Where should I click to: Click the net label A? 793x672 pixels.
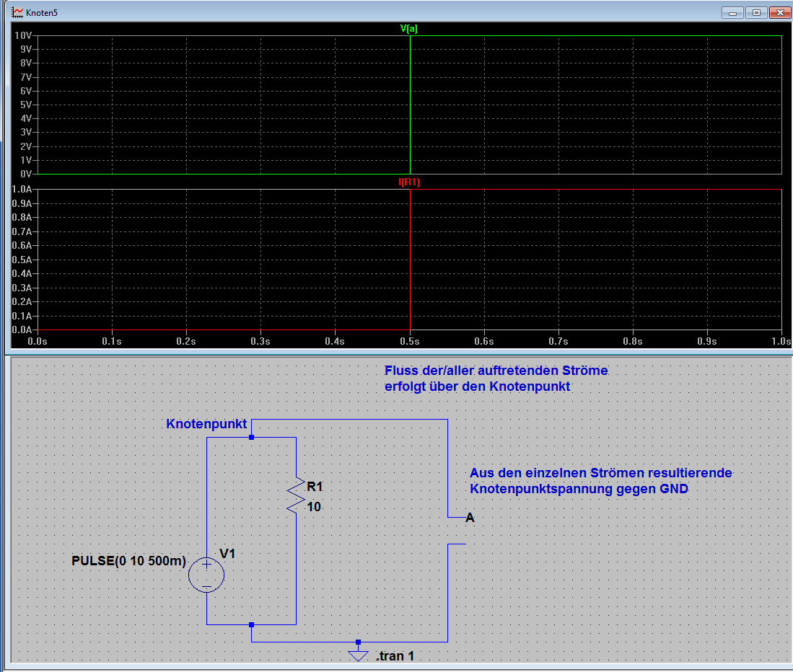pyautogui.click(x=470, y=518)
